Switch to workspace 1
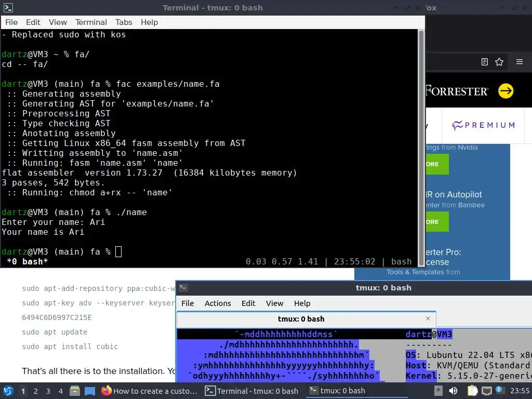This screenshot has width=532, height=399. (x=23, y=391)
